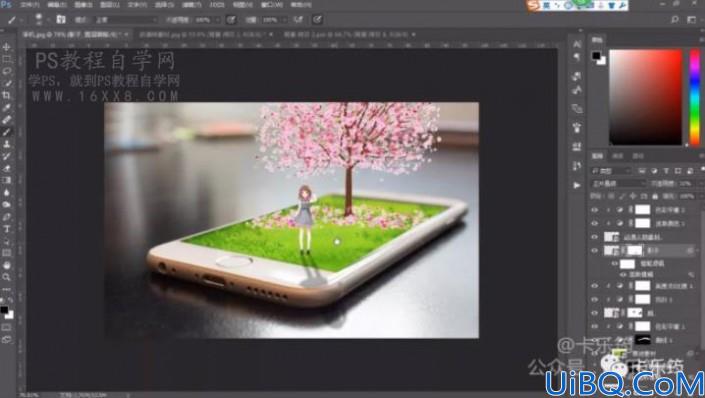
Task: Toggle Quick Mask mode icon
Action: click(6, 327)
